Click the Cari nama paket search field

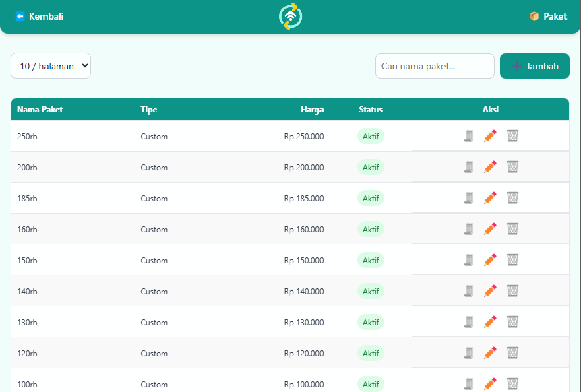point(435,65)
